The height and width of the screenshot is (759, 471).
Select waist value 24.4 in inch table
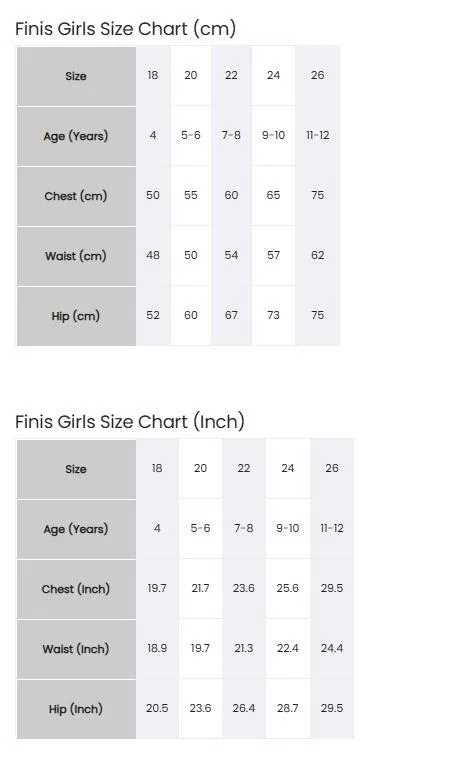coord(332,648)
